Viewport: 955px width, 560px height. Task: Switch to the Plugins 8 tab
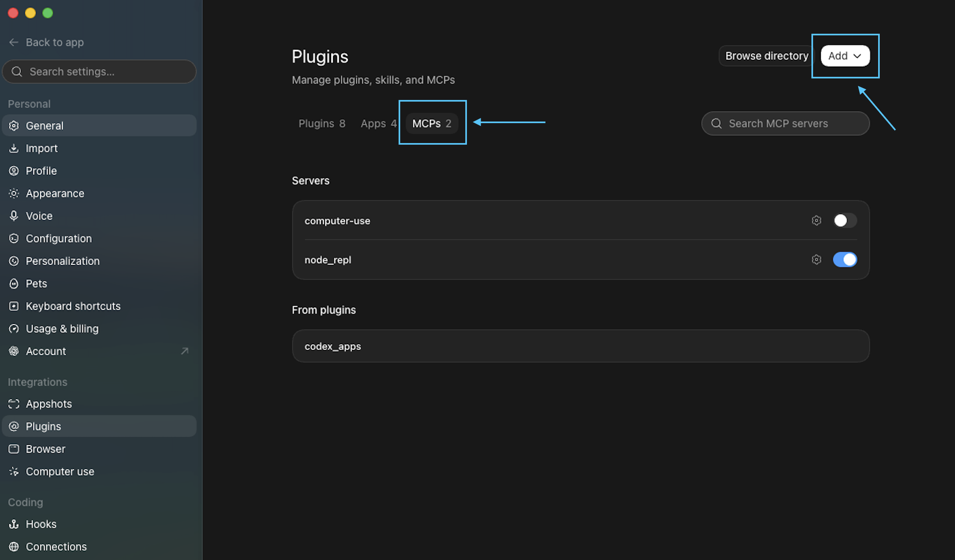[x=322, y=124]
